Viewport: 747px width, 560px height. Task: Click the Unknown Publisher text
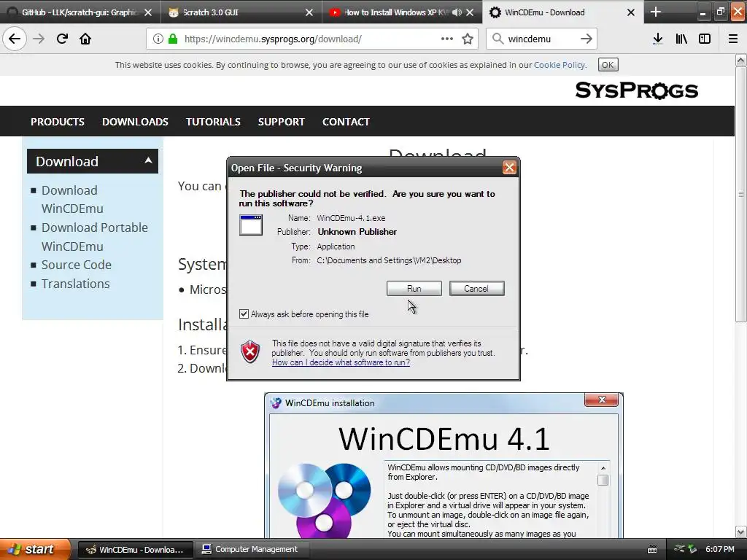coord(357,232)
